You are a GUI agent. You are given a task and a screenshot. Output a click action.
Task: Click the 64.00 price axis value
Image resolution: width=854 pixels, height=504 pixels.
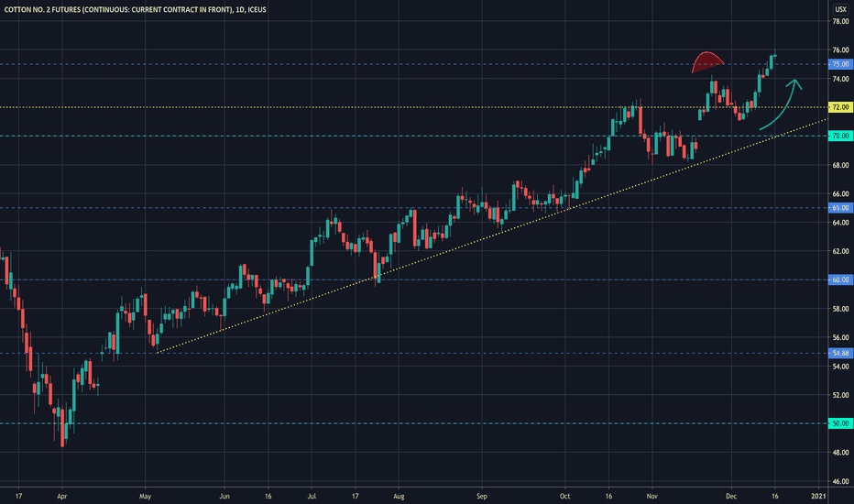click(x=840, y=223)
